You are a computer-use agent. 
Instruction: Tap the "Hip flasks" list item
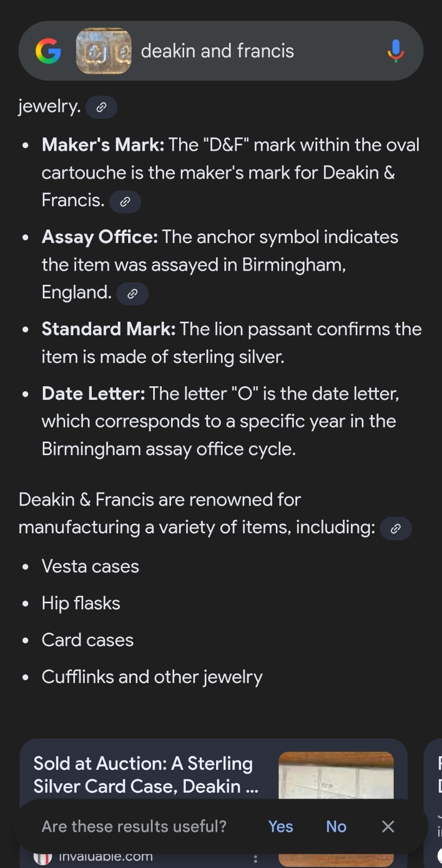[x=81, y=603]
